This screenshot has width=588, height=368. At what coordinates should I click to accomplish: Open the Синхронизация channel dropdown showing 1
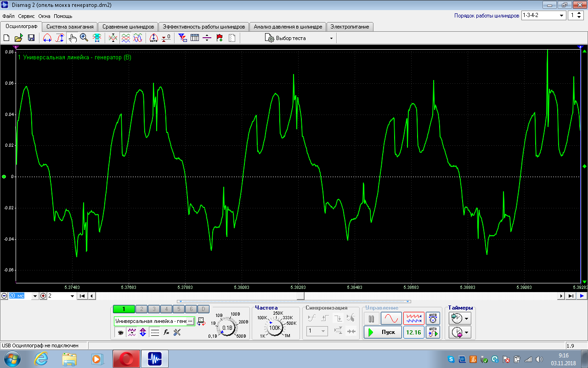point(317,331)
